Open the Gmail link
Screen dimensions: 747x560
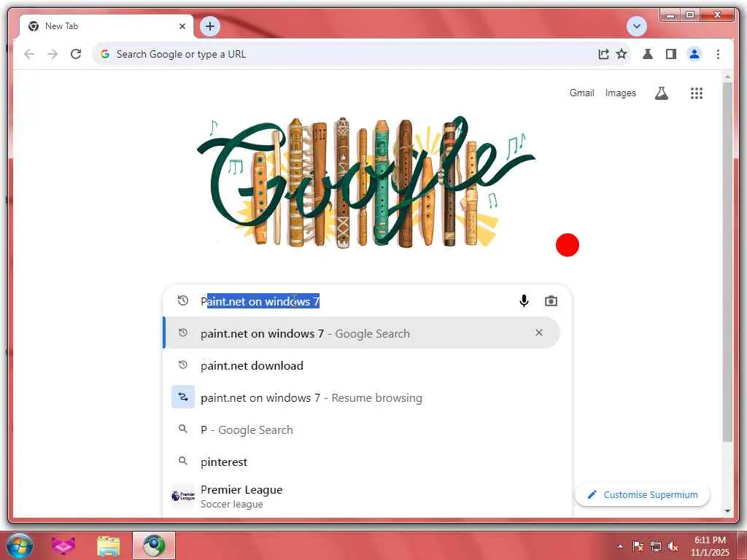point(581,93)
